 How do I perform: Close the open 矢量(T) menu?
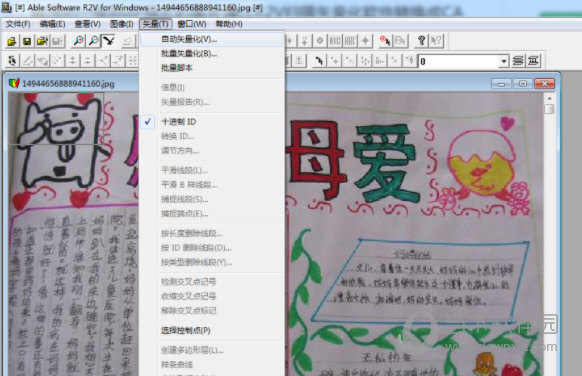click(156, 24)
